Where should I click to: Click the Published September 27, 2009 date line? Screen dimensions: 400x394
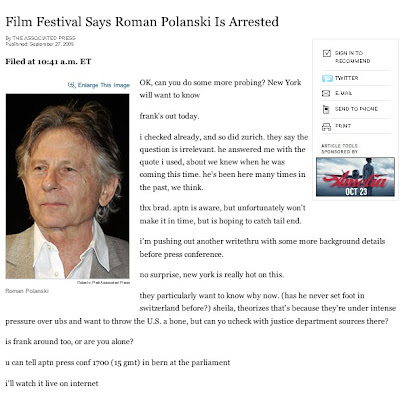click(40, 44)
